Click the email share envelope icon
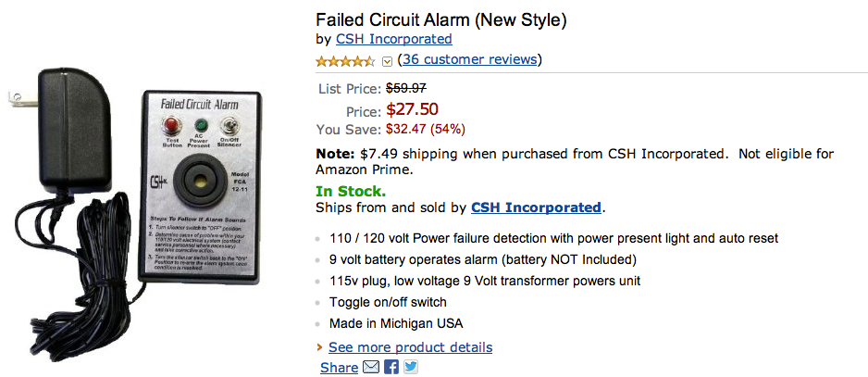868x377 pixels. pyautogui.click(x=371, y=367)
